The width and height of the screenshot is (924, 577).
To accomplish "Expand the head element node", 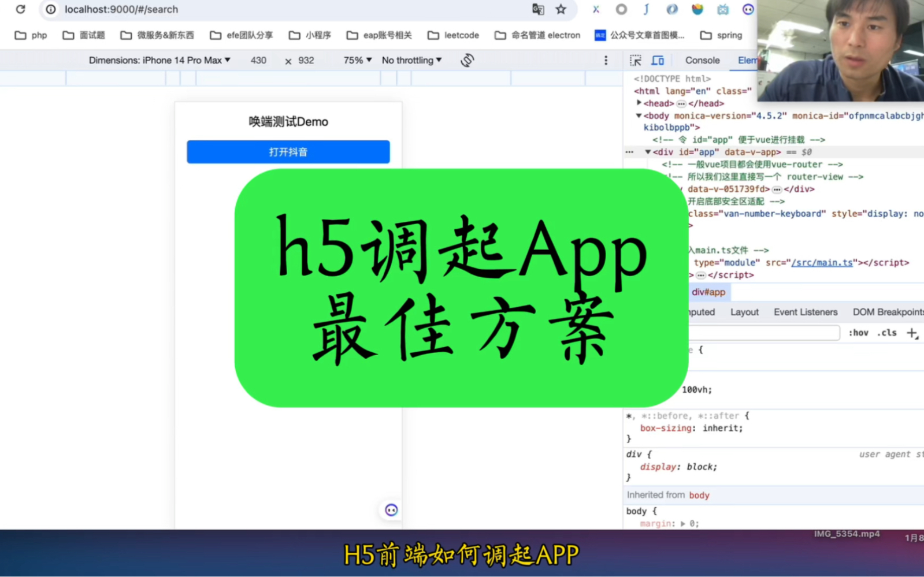I will click(x=639, y=103).
